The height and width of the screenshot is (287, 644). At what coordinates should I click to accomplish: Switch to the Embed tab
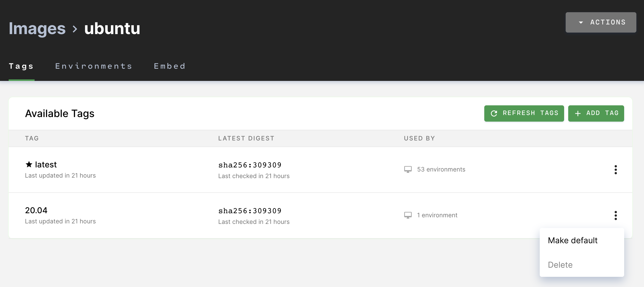pyautogui.click(x=169, y=66)
